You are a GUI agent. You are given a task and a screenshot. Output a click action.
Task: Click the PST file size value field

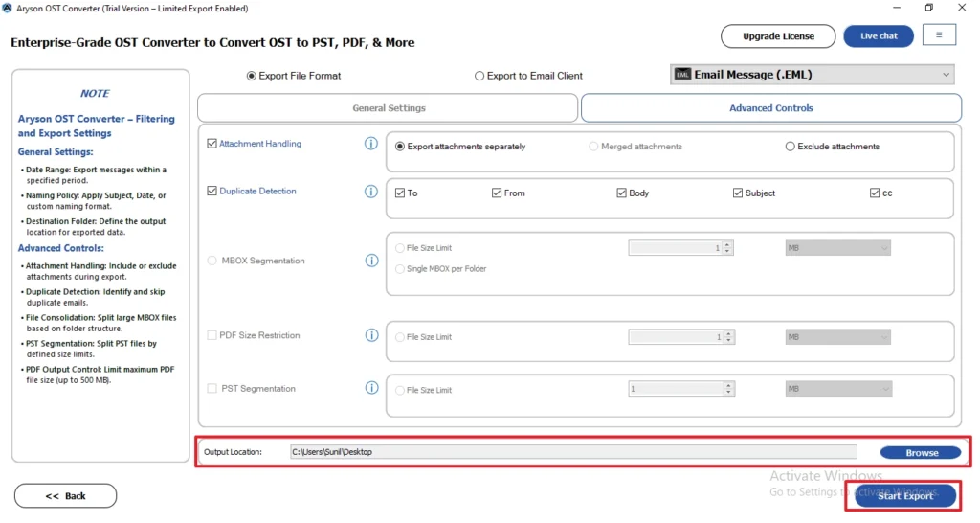coord(677,389)
